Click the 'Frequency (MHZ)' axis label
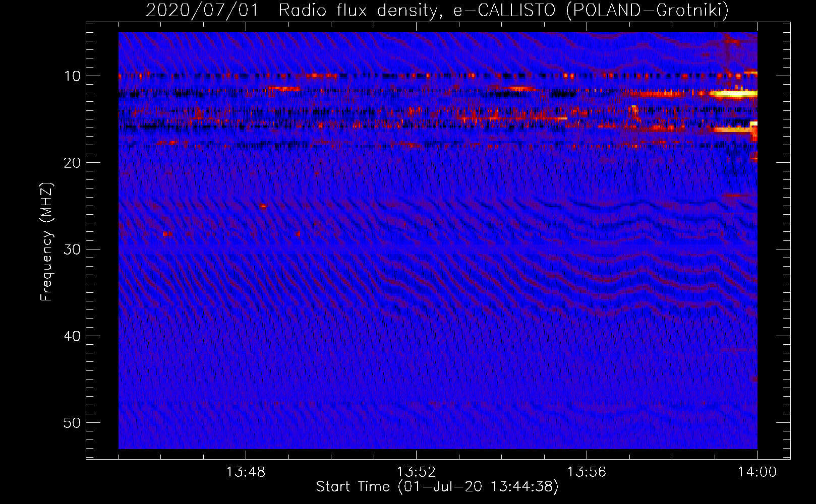Image resolution: width=816 pixels, height=504 pixels. 46,241
